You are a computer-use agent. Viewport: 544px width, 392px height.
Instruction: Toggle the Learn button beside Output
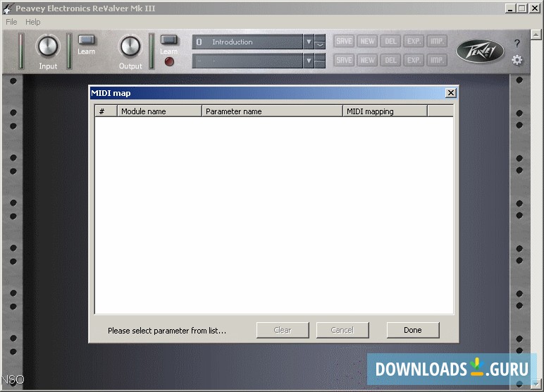[x=169, y=40]
